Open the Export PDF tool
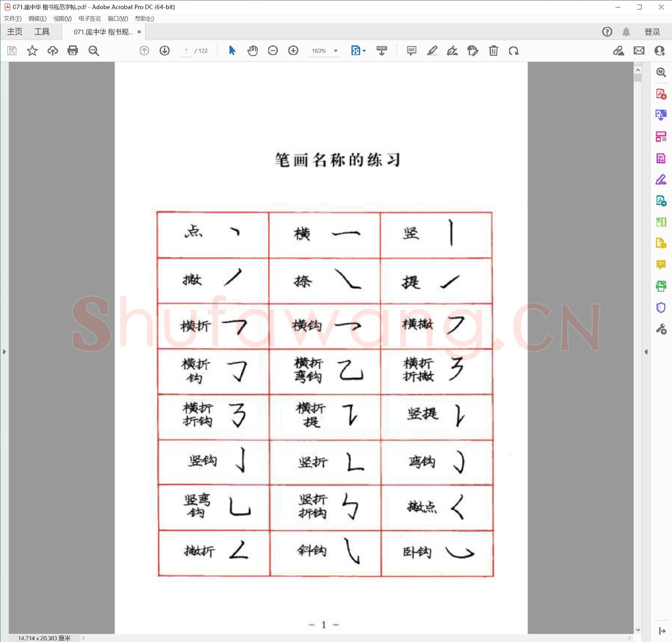 click(661, 115)
